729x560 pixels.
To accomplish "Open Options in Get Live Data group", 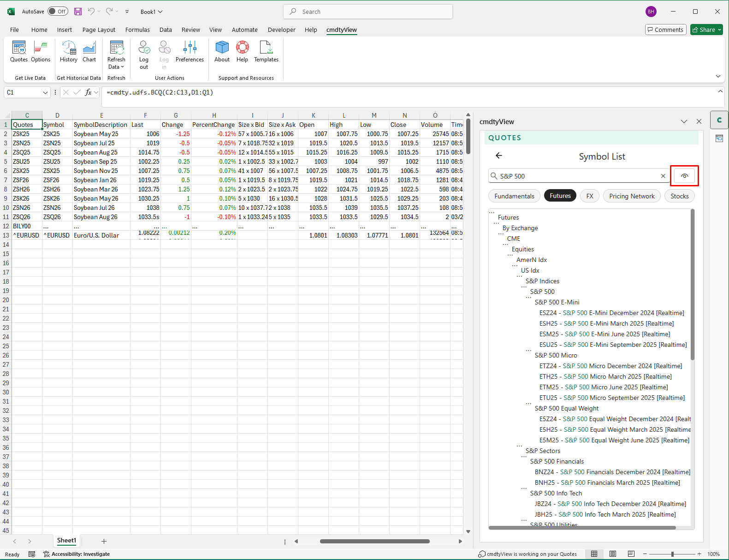I will 41,52.
